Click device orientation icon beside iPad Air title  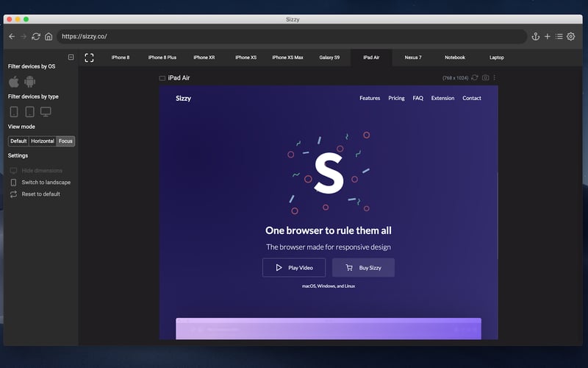tap(162, 78)
